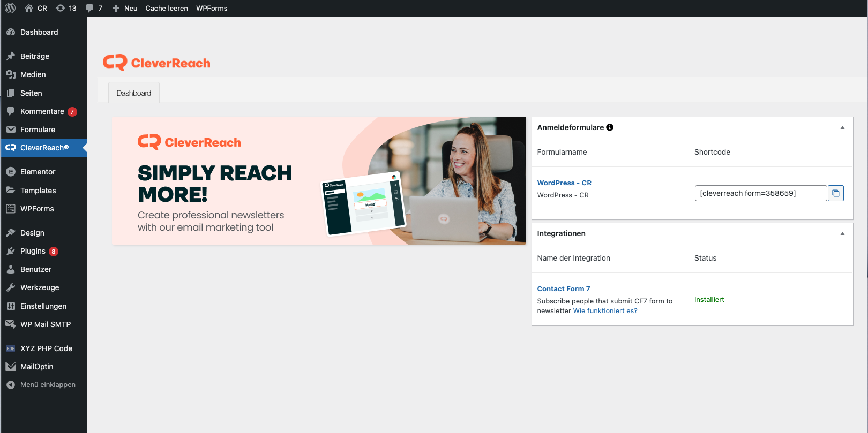Screen dimensions: 868x433
Task: Open MailOptin in the sidebar
Action: [x=37, y=367]
